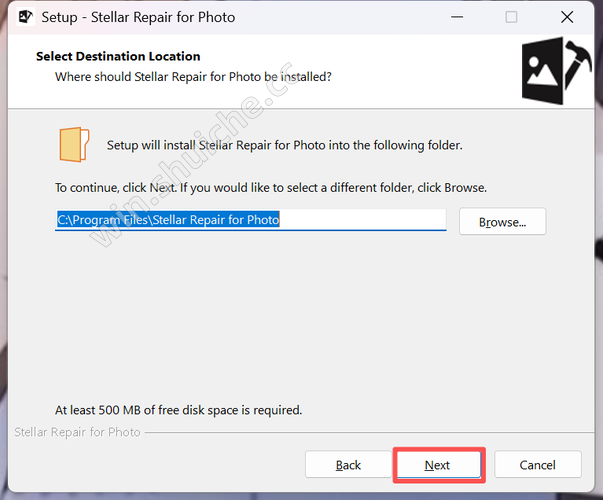Click the greyed 'Stellar Repair for Photo' footer label
The width and height of the screenshot is (603, 500).
[x=77, y=432]
